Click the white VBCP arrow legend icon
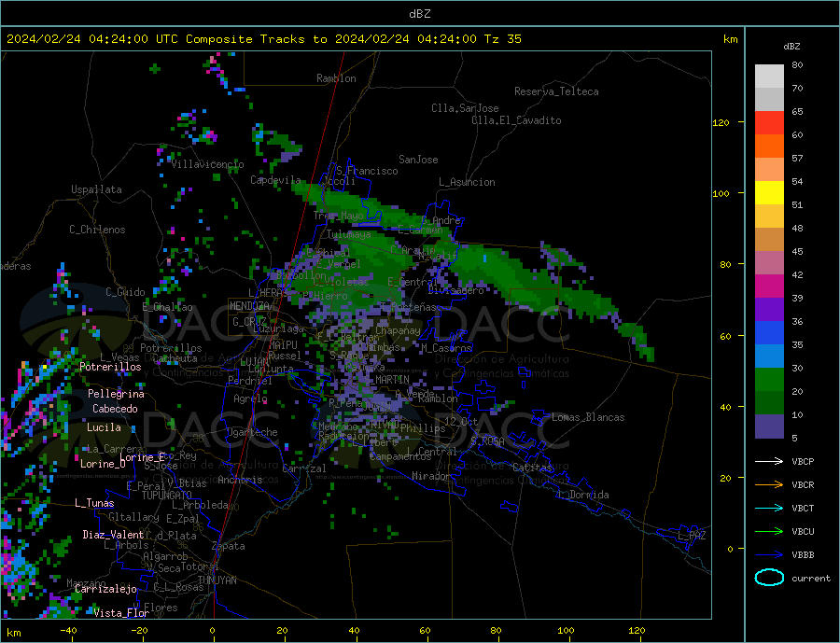The image size is (840, 643). point(769,461)
